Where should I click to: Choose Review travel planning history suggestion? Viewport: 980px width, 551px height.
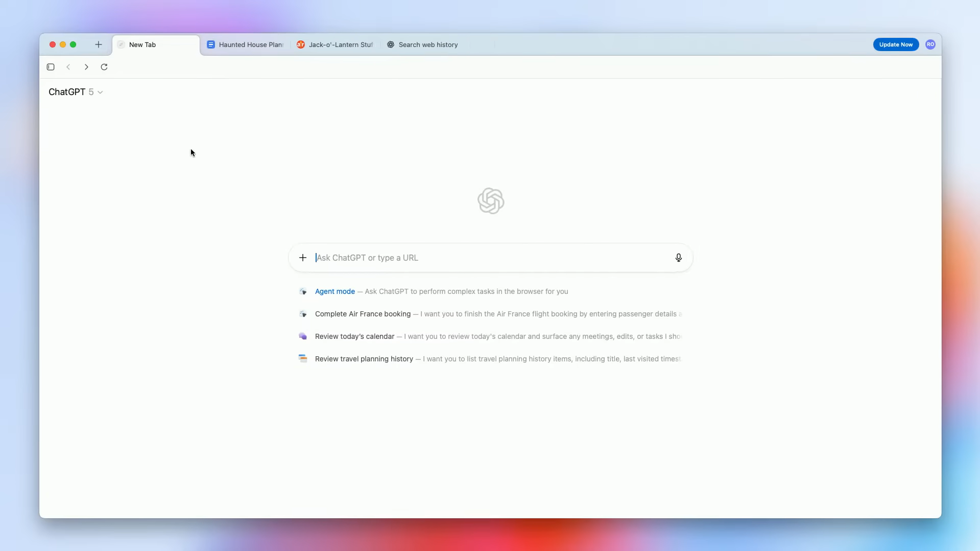[363, 359]
